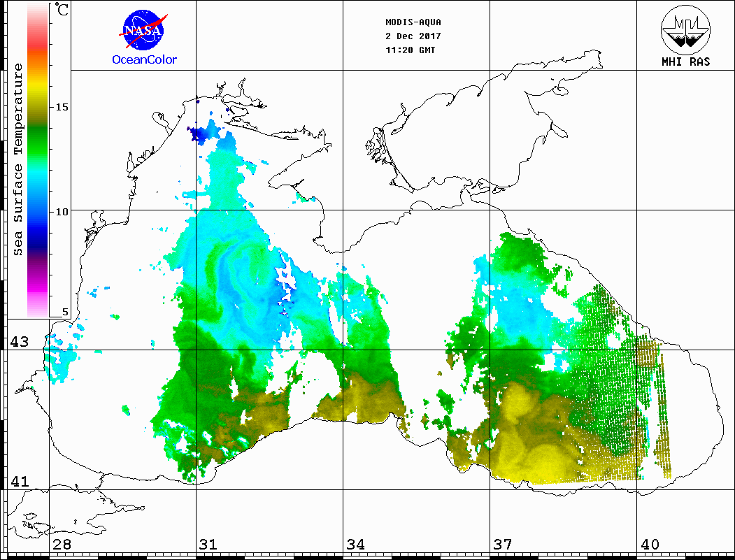
Task: Click the NASA meatball logo
Action: (x=143, y=31)
